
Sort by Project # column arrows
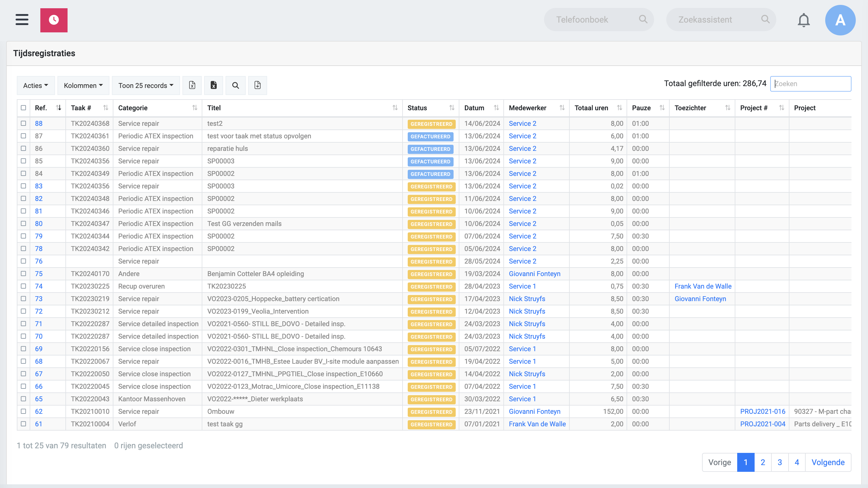(x=782, y=108)
